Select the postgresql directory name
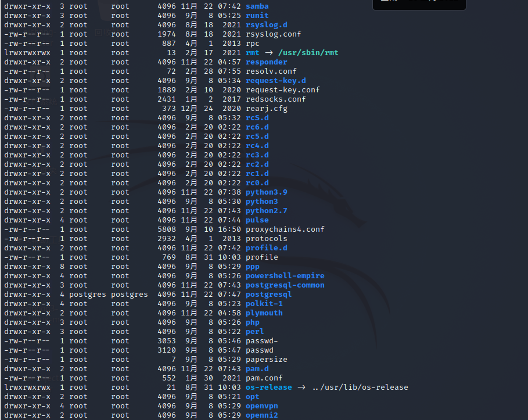 [268, 295]
